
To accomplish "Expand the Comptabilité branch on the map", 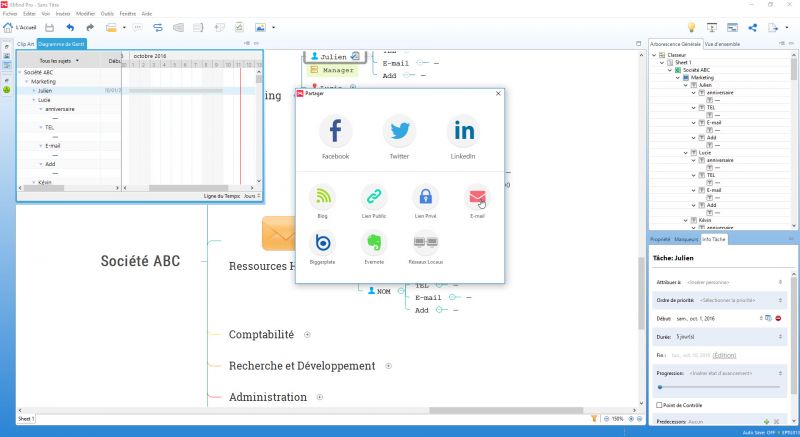I will click(307, 335).
